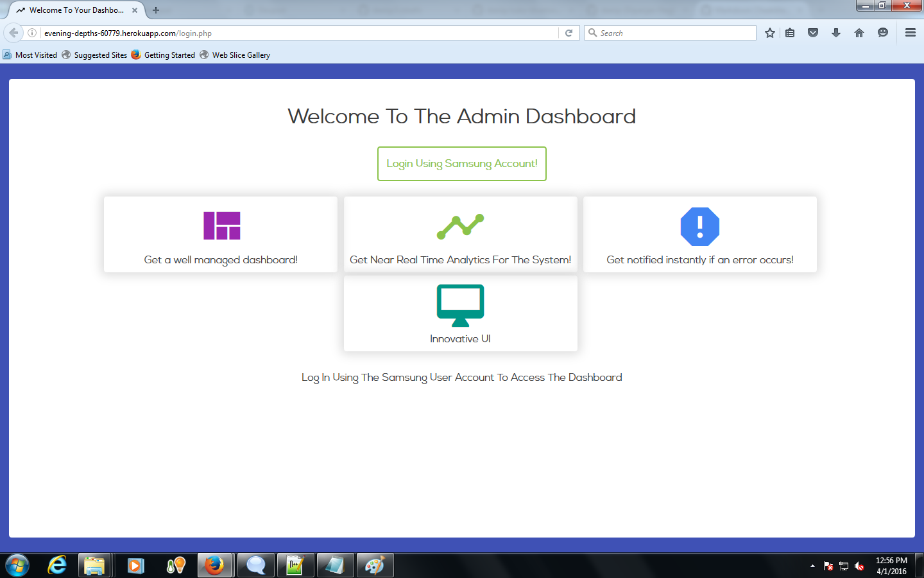Click 'Get Near Real Time Analytics For The System!' text
This screenshot has height=578, width=924.
pyautogui.click(x=460, y=260)
